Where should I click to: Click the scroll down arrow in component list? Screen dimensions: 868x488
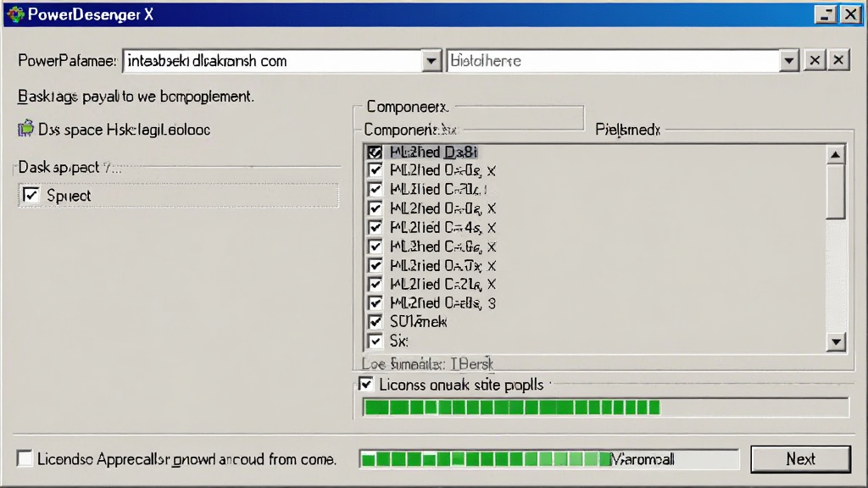[835, 342]
